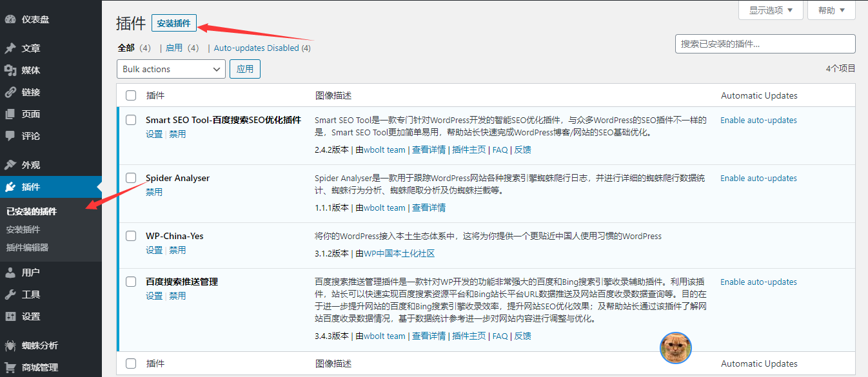
Task: Click the pushpin icon beside 文章
Action: [x=10, y=48]
